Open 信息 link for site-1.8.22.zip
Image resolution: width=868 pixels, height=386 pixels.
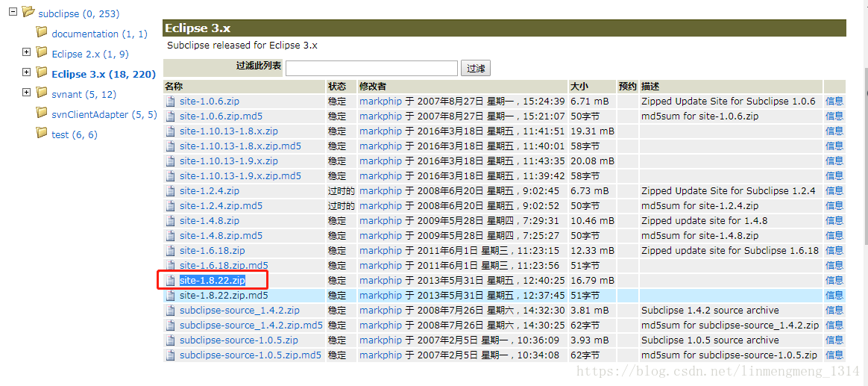[x=834, y=281]
